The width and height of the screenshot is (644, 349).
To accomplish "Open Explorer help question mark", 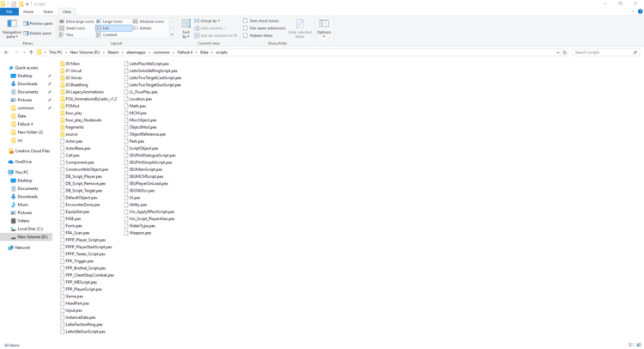I will click(x=640, y=12).
